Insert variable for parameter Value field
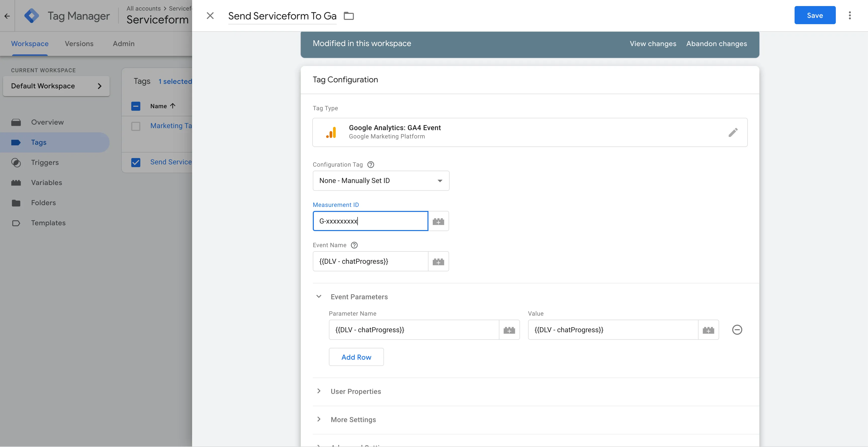The image size is (868, 447). [708, 330]
